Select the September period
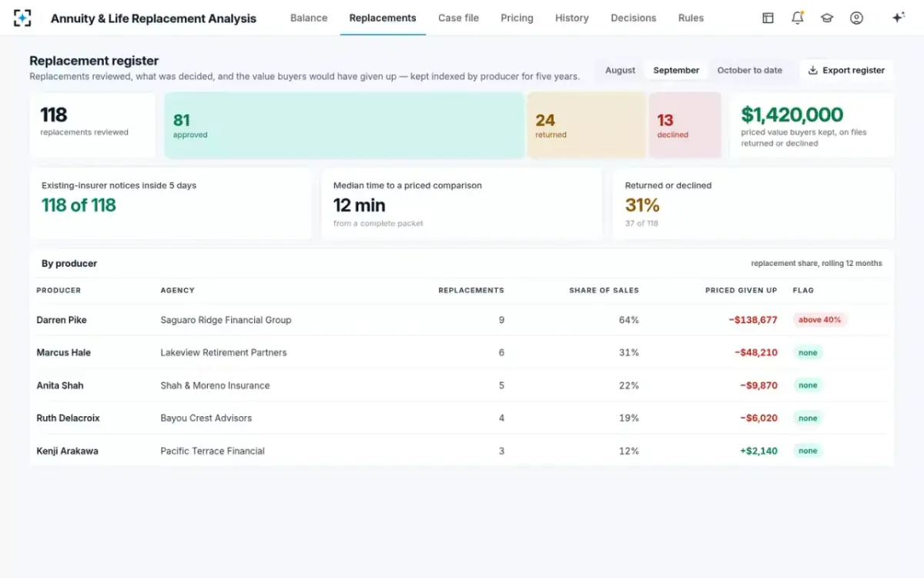 676,70
